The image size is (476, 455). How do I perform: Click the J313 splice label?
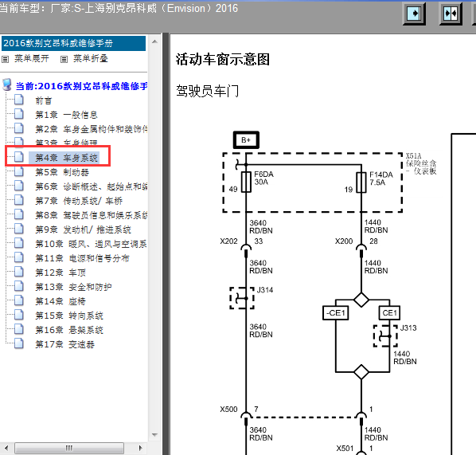point(408,328)
